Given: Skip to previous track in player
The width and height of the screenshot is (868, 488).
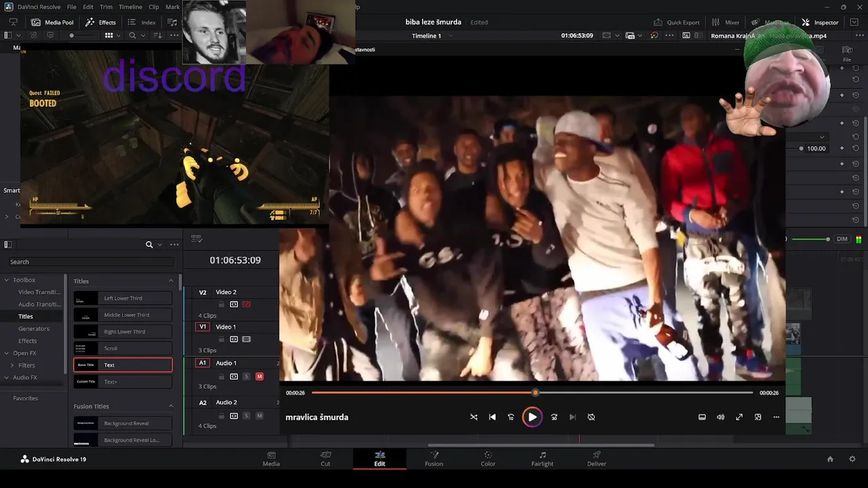Looking at the screenshot, I should [492, 417].
